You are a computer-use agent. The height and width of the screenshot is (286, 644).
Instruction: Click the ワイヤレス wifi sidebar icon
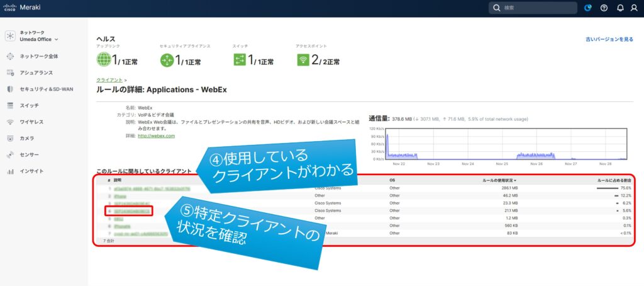pyautogui.click(x=10, y=122)
